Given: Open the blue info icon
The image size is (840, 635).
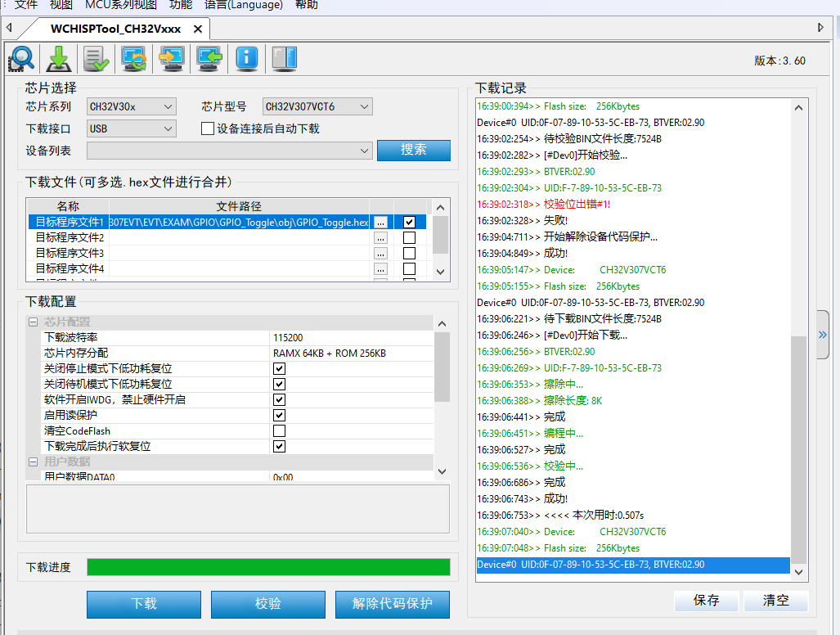Looking at the screenshot, I should coord(246,59).
